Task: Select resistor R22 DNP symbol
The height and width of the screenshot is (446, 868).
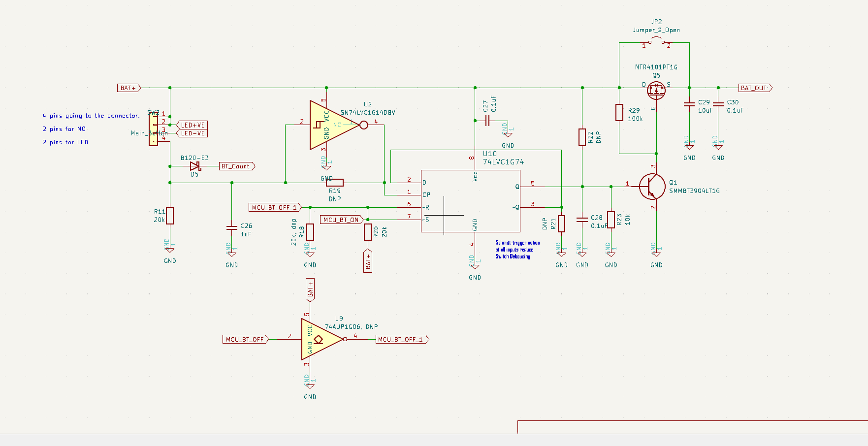Action: point(582,137)
